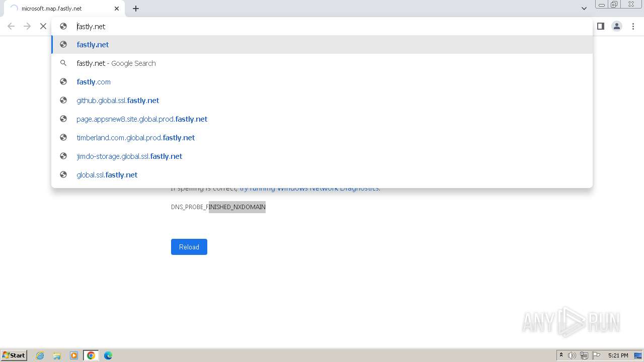The width and height of the screenshot is (644, 362).
Task: Choose jimdo-storage.global.ssl.fastly.net suggestion
Action: point(322,156)
